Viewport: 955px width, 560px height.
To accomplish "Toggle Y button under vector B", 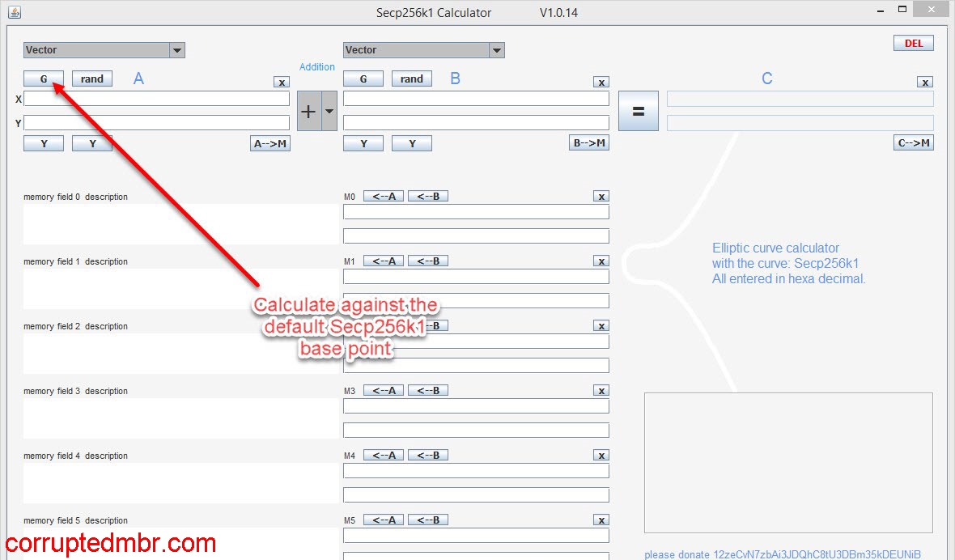I will (x=363, y=142).
